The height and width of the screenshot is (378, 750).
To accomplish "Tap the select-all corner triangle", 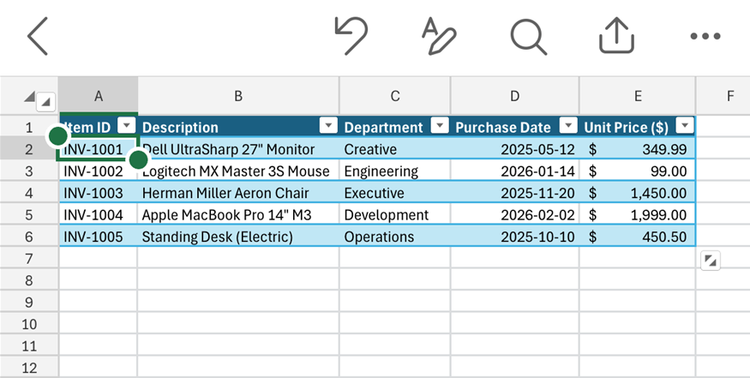I will pyautogui.click(x=29, y=97).
